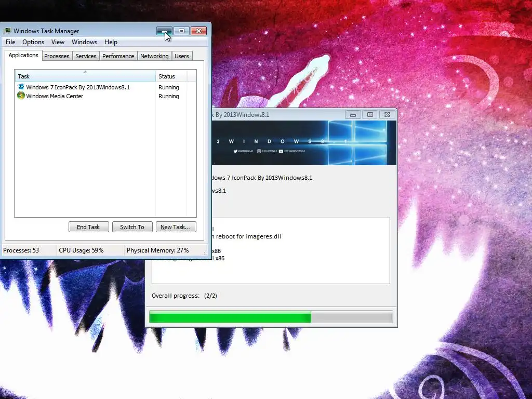Click the New Task... button
Screen dimensions: 532x399
tap(176, 227)
